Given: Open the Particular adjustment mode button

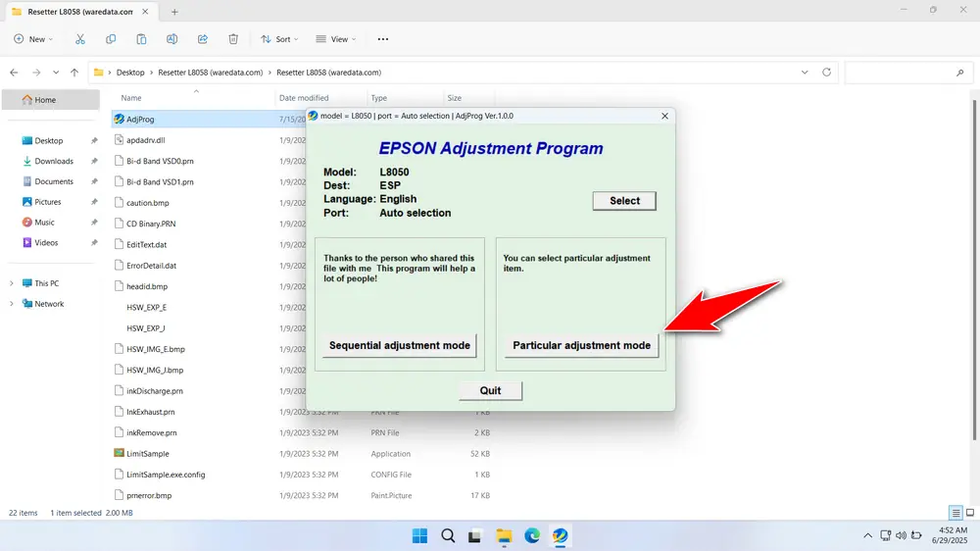Looking at the screenshot, I should 581,345.
